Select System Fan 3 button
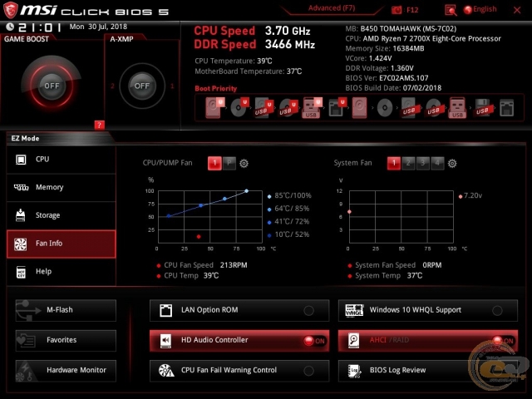 pyautogui.click(x=423, y=163)
